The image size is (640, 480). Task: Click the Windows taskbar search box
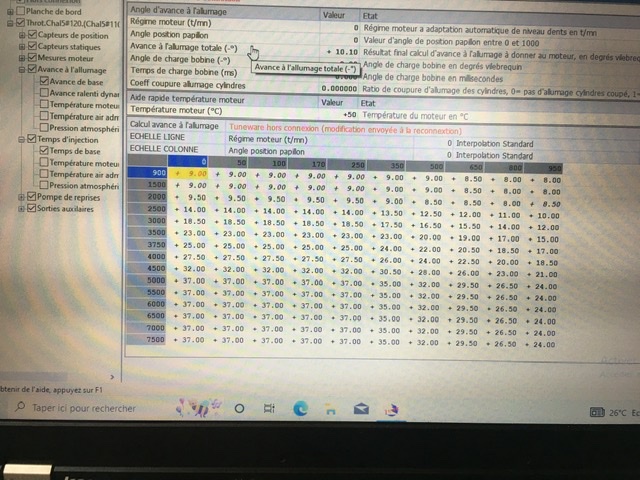tap(85, 408)
